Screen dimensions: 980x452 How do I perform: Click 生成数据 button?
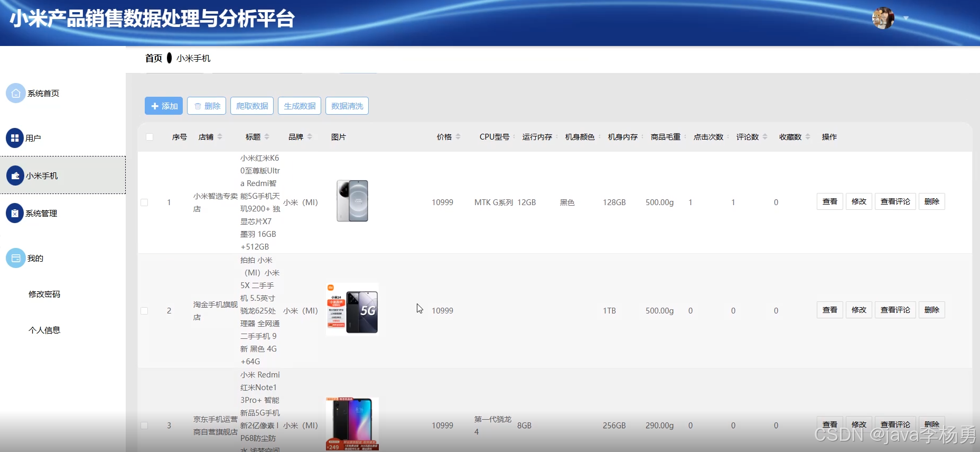point(300,106)
